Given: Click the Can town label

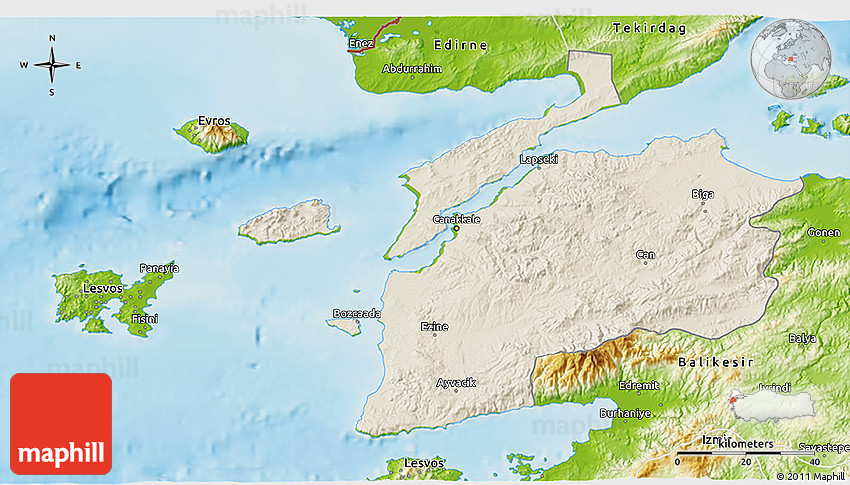Looking at the screenshot, I should [x=646, y=254].
